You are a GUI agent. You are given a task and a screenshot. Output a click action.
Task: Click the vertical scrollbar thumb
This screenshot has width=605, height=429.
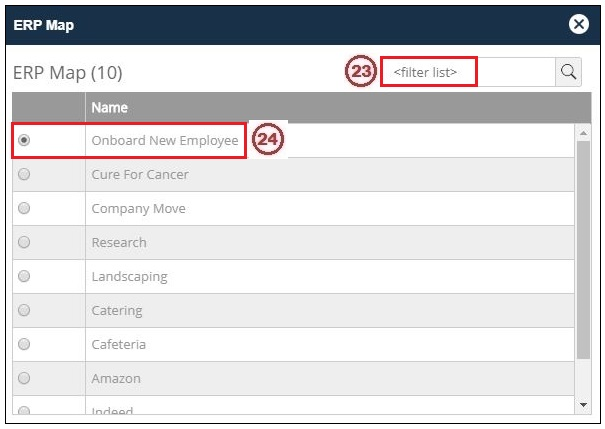pyautogui.click(x=584, y=250)
